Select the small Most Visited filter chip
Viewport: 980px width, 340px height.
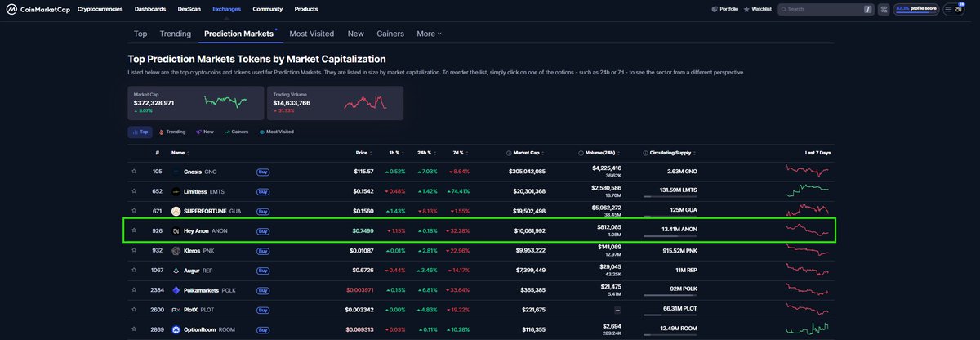276,132
